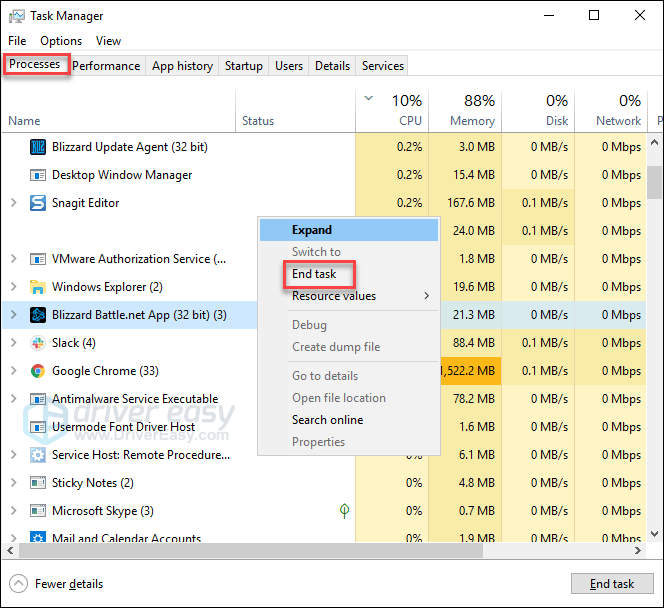This screenshot has width=664, height=608.
Task: Click the Task Manager title bar icon
Action: [x=17, y=16]
